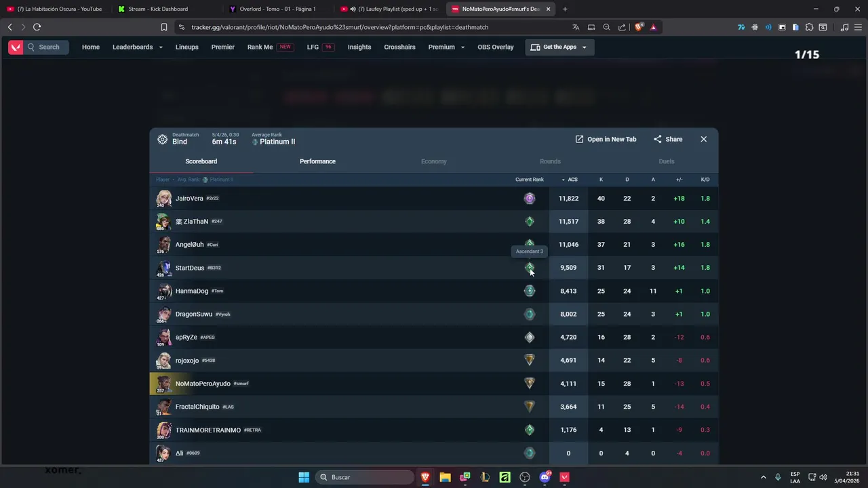
Task: Open StartDeus player profile
Action: click(x=190, y=268)
